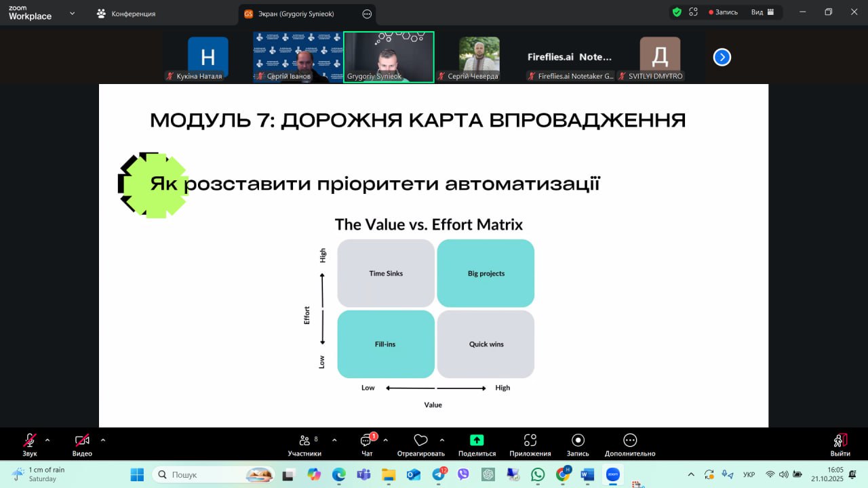Open volume speaker quick settings
This screenshot has width=868, height=488.
784,474
